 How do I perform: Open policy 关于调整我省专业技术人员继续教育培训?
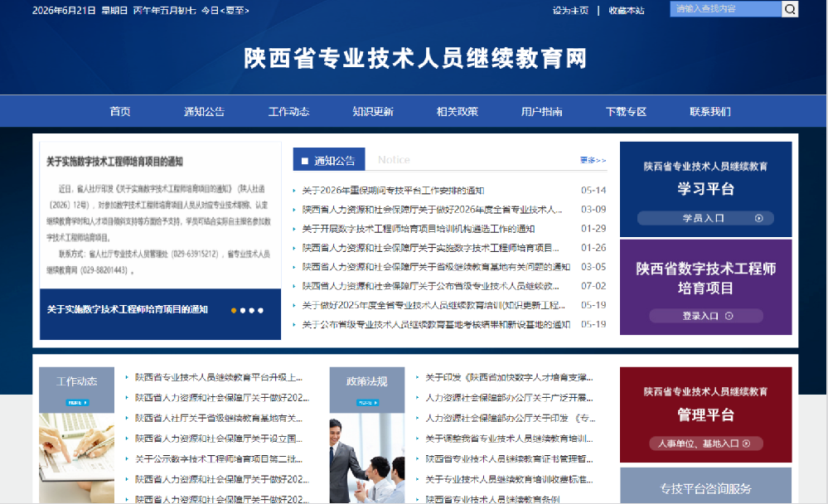pos(509,439)
